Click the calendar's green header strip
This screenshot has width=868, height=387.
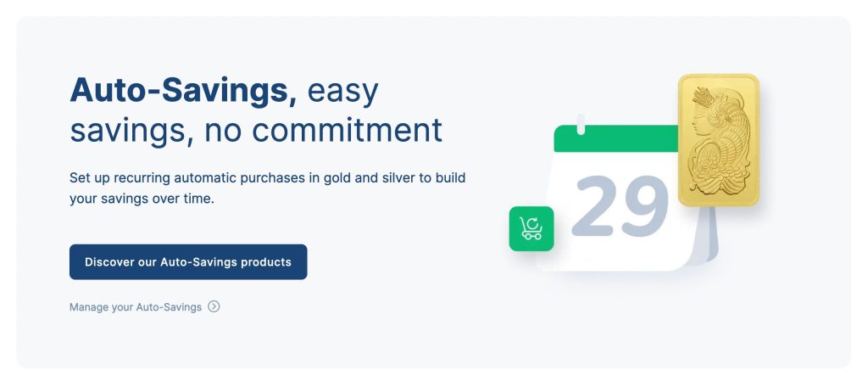pos(615,139)
